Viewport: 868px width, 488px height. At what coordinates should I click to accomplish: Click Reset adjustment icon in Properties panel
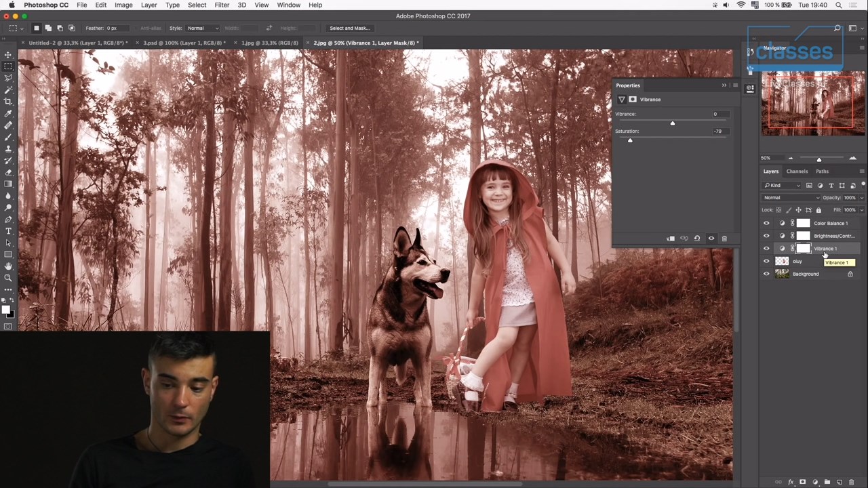pos(697,239)
